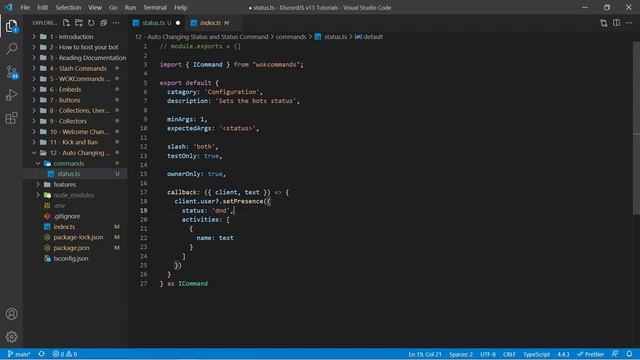Image resolution: width=640 pixels, height=360 pixels.
Task: Expand the 6 - Embeds folder
Action: (75, 89)
